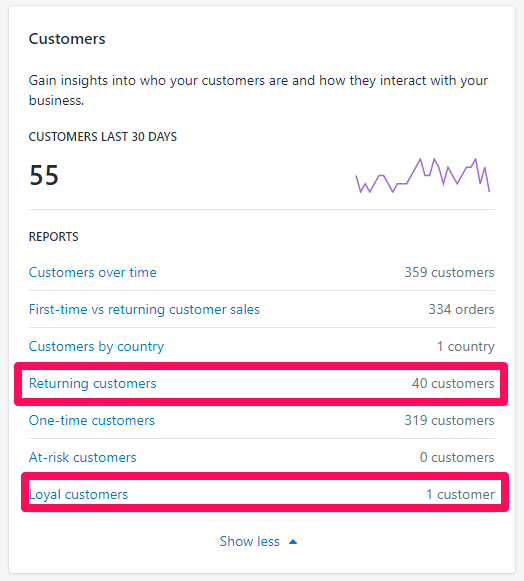524x581 pixels.
Task: Click the 1 country value
Action: pos(465,346)
